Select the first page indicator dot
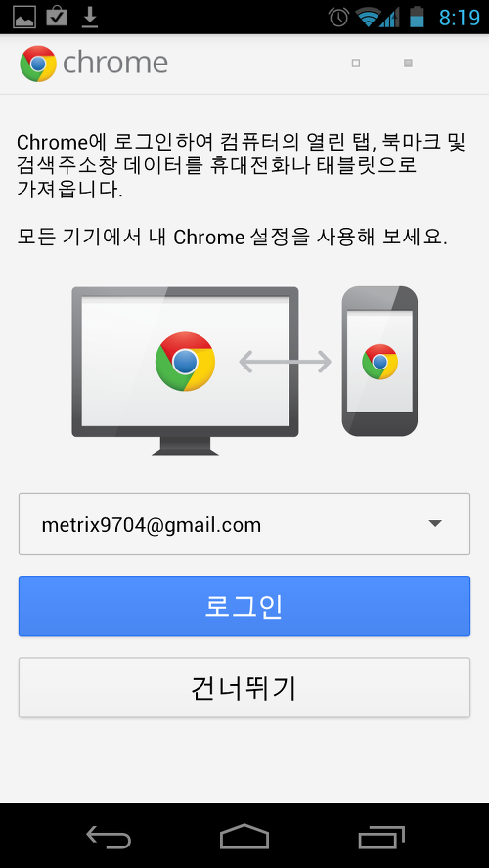This screenshot has height=868, width=489. tap(356, 64)
